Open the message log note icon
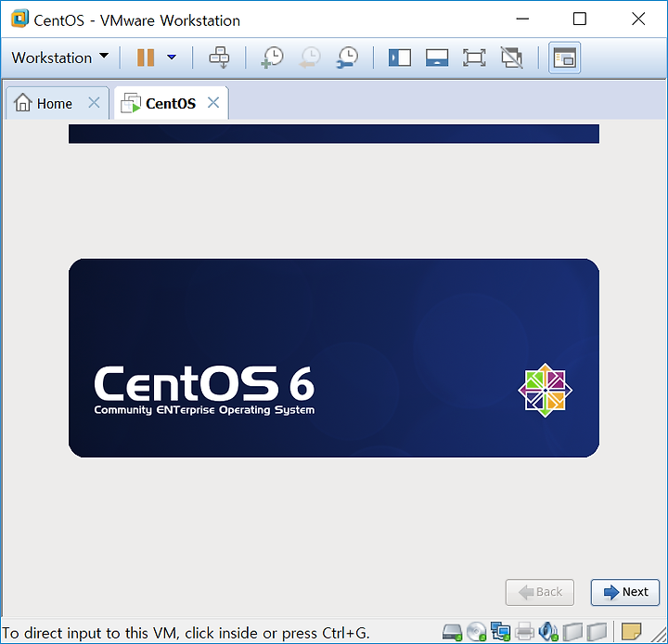Viewport: 668px width, 644px height. pos(632,632)
